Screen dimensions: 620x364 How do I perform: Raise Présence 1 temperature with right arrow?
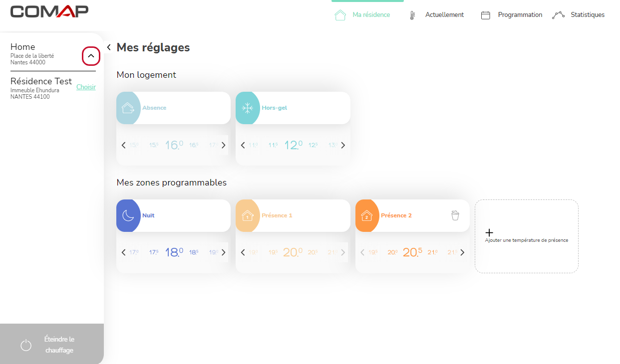[342, 252]
